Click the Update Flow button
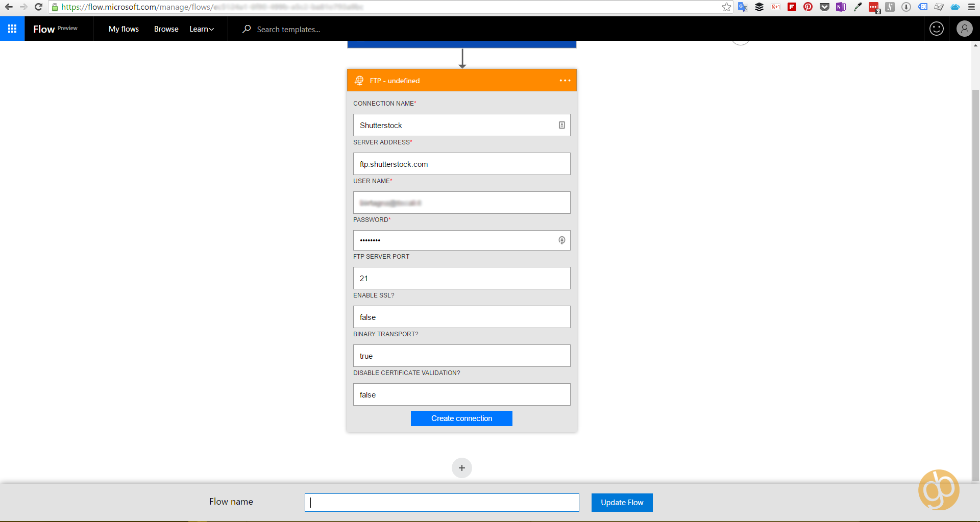980x522 pixels. coord(622,503)
